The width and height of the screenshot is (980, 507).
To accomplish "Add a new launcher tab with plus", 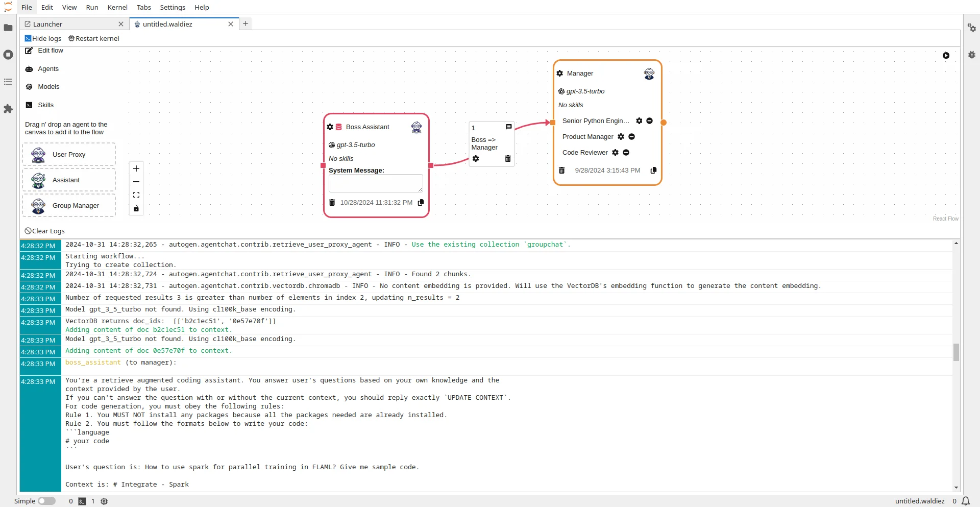I will 246,23.
